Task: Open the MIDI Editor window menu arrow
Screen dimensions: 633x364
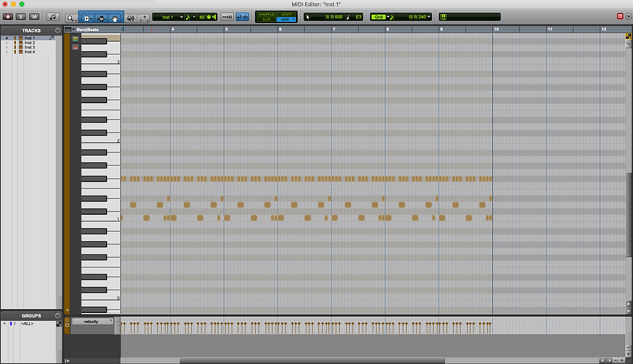Action: (x=628, y=17)
